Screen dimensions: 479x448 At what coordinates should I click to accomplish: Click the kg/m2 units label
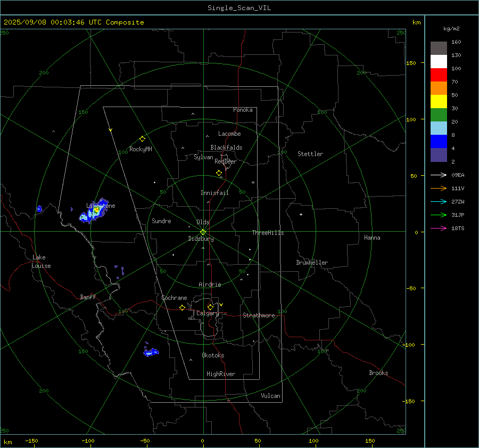pos(451,29)
